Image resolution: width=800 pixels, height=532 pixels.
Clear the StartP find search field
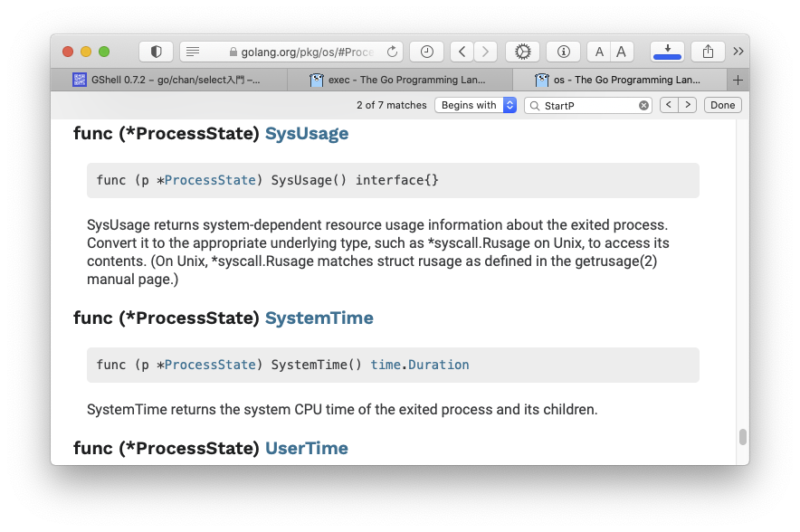[x=644, y=106]
